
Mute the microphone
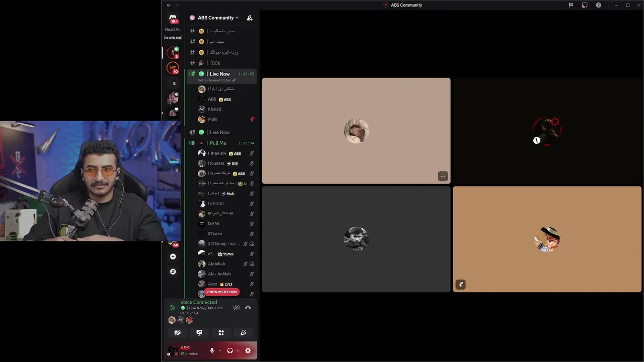pos(212,350)
